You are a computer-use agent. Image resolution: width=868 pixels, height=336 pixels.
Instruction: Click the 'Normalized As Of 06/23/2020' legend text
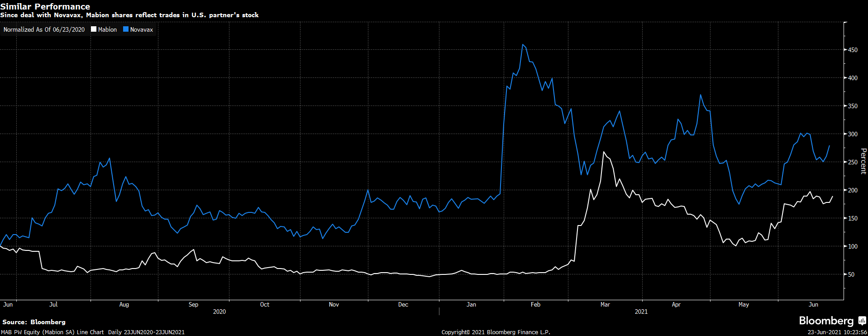coord(44,29)
